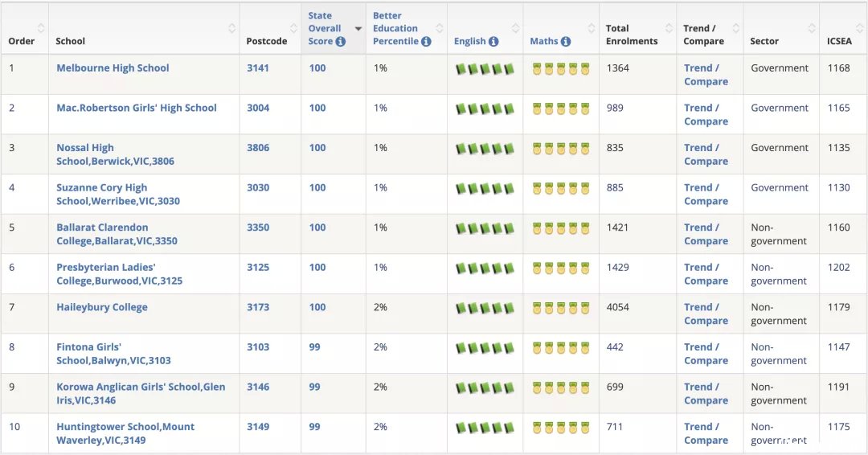
Task: Click enrolment value 4054
Action: (x=618, y=307)
